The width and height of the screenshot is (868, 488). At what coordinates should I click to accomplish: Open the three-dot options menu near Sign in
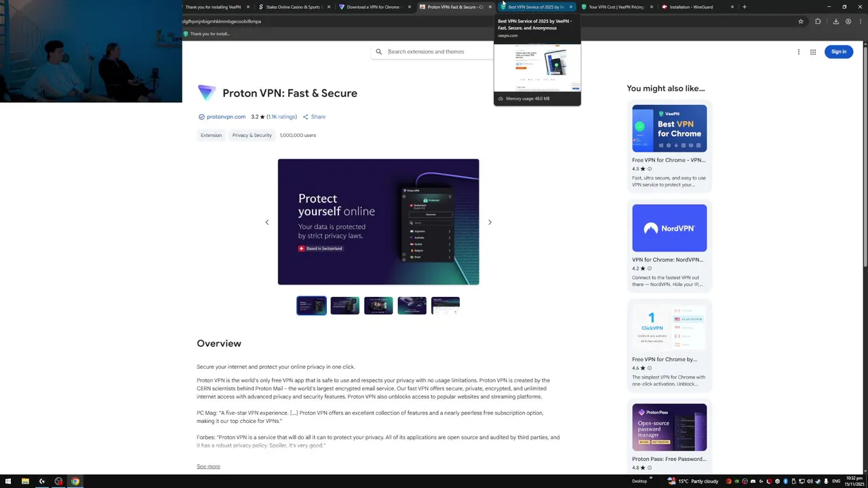coord(799,52)
